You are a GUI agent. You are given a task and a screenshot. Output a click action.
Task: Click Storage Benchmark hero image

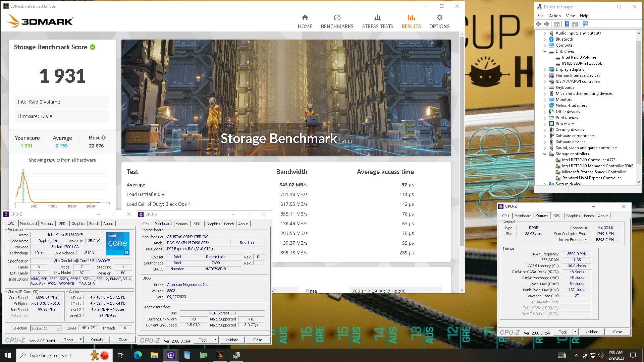tap(286, 98)
